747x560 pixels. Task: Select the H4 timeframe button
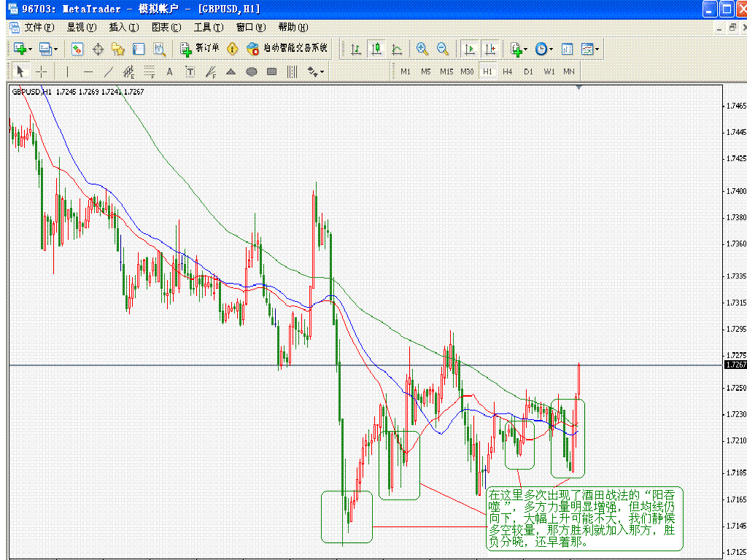click(x=508, y=71)
